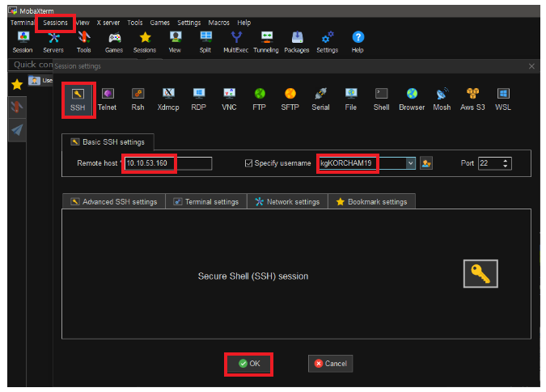Click the Split toolbar icon

(205, 42)
